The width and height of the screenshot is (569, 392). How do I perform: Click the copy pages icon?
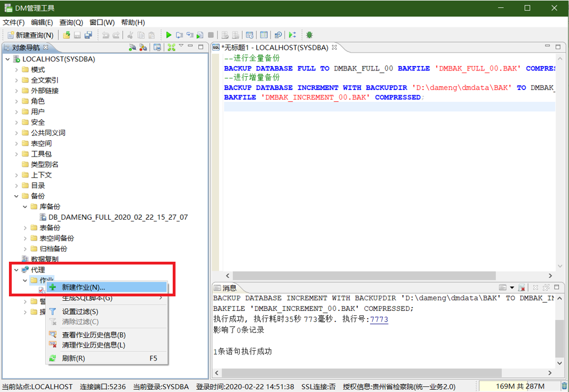(141, 35)
